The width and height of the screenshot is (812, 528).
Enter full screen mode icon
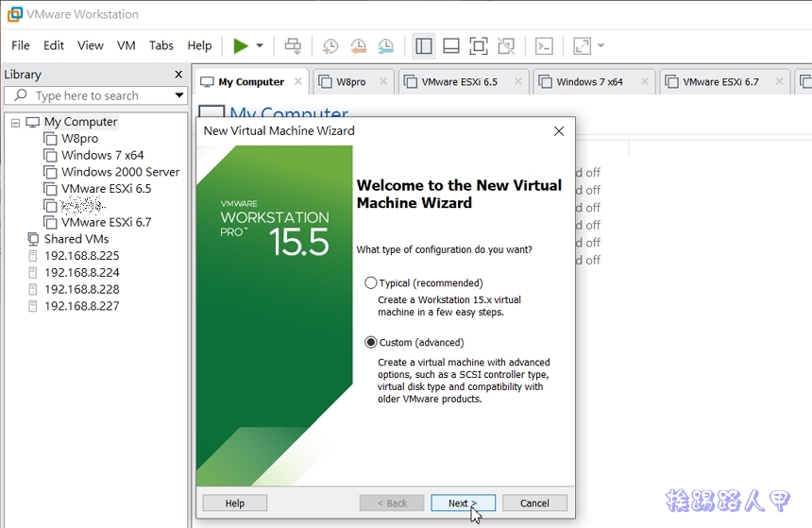coord(479,45)
